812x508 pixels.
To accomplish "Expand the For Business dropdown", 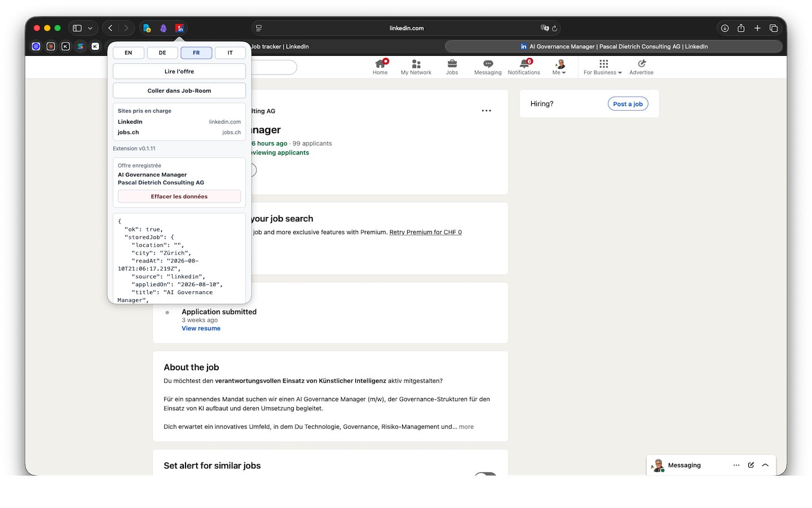I will coord(603,67).
